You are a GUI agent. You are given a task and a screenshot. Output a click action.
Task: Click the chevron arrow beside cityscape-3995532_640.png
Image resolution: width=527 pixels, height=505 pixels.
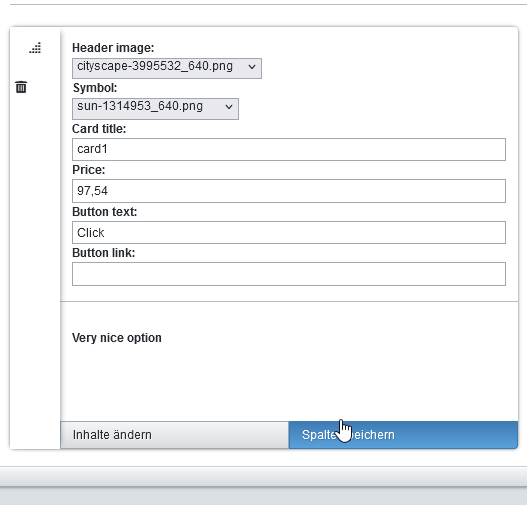[x=252, y=67]
